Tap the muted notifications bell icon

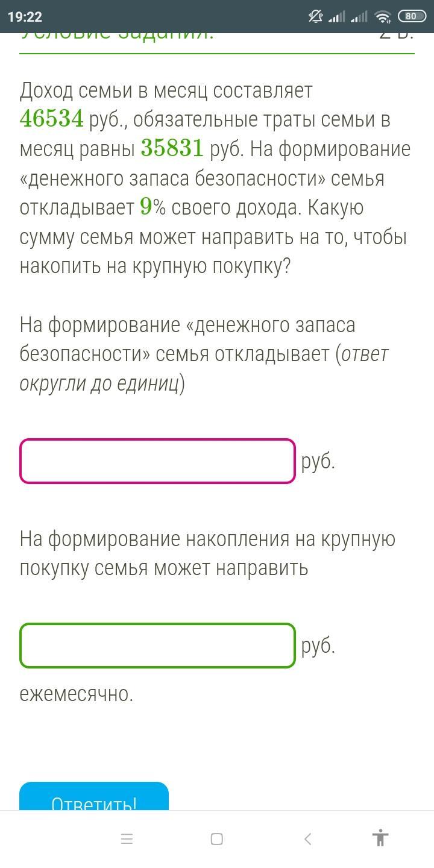pyautogui.click(x=316, y=17)
